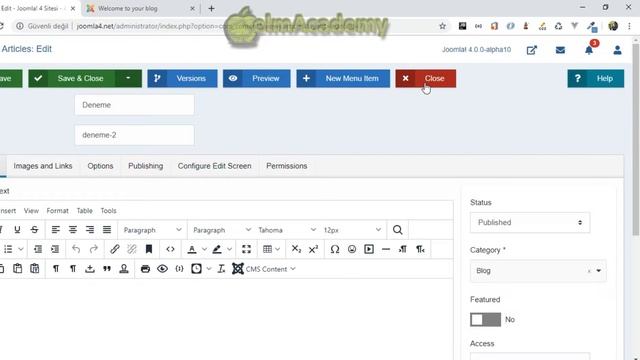Preview content with eye icon

(162, 269)
